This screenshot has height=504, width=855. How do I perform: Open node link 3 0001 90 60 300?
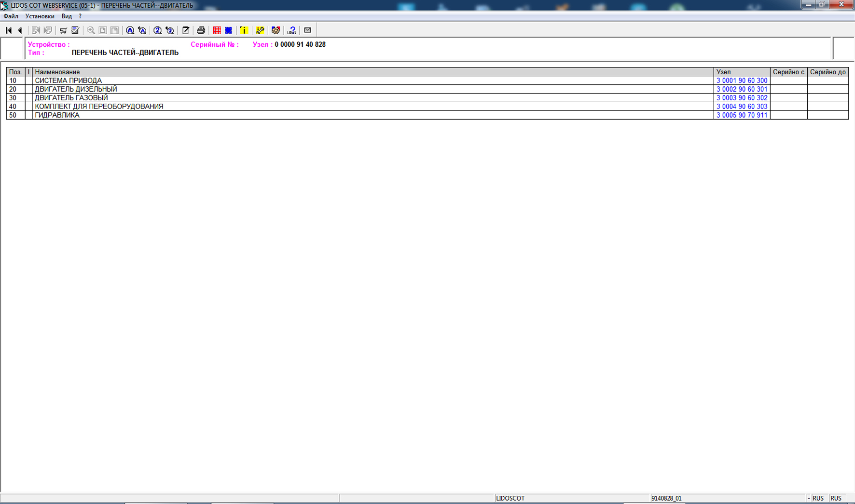(x=741, y=81)
